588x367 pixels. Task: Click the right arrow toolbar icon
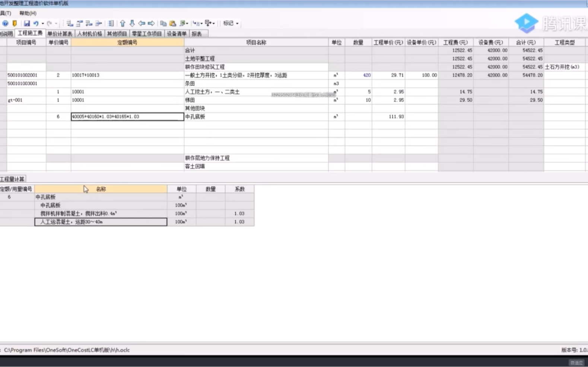pos(151,23)
